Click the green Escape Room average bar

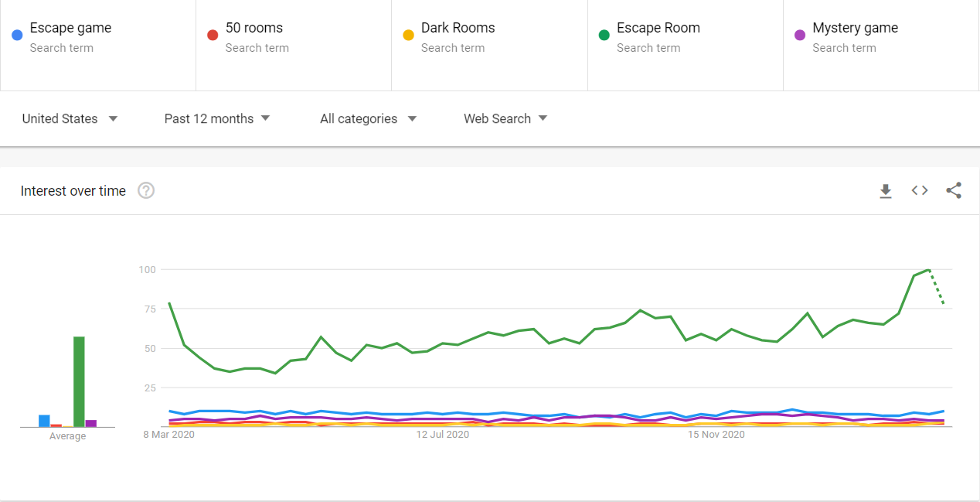(x=79, y=381)
